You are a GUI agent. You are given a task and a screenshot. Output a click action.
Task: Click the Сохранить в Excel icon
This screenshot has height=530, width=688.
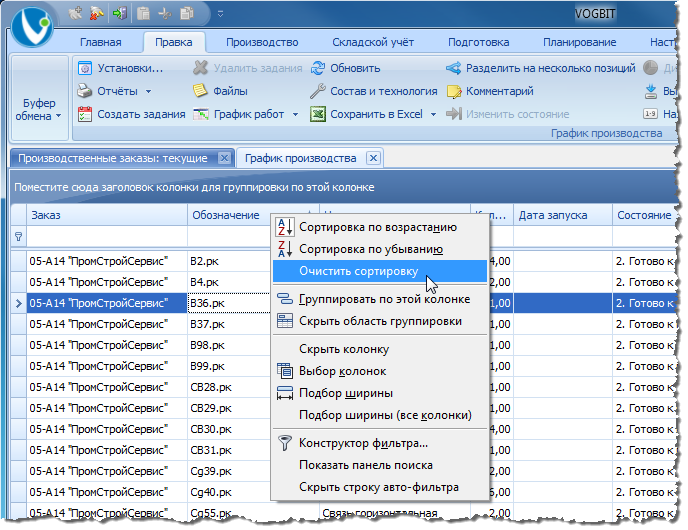[318, 114]
